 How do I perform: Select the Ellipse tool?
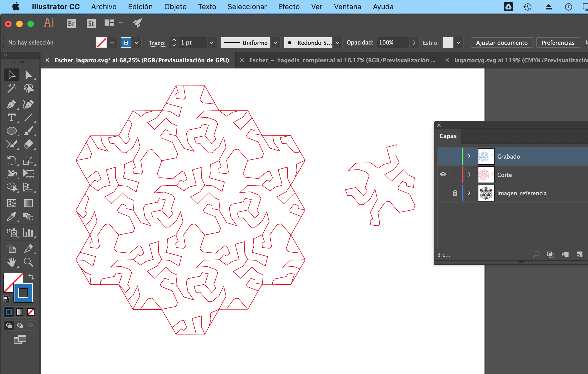12,131
